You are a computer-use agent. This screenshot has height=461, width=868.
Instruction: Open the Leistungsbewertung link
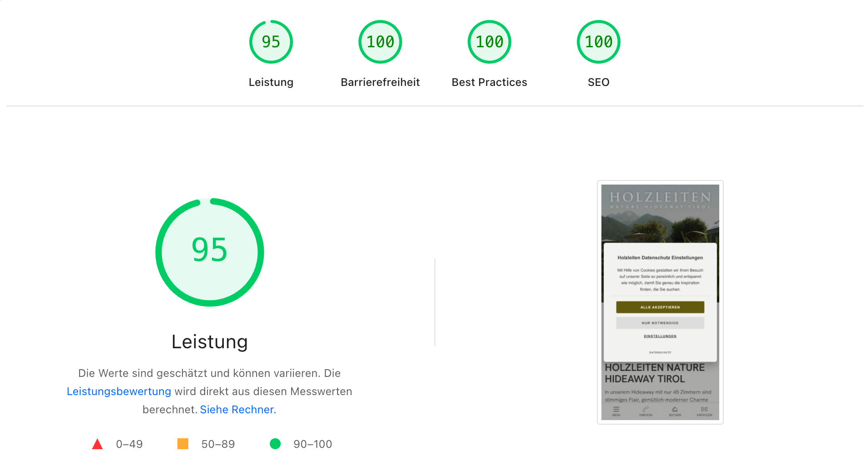click(118, 391)
